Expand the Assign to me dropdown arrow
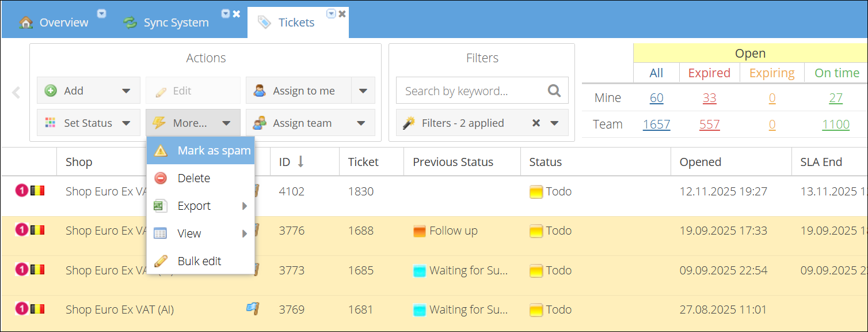The image size is (868, 332). [x=363, y=91]
